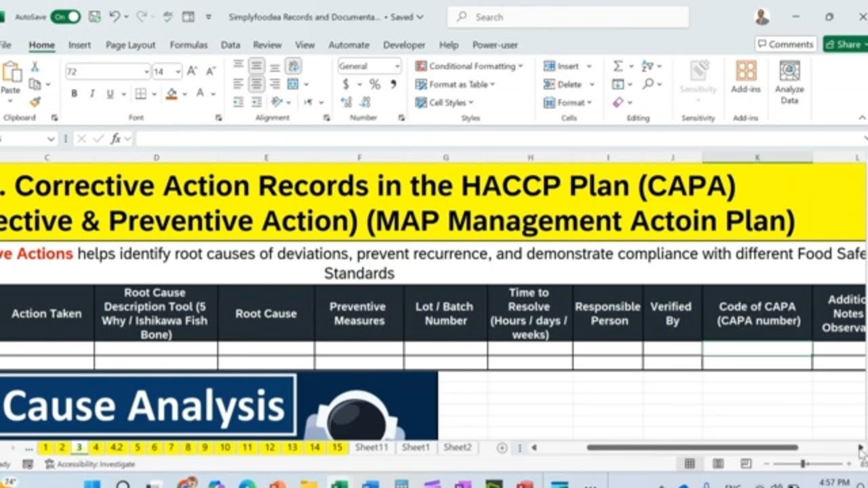Click the Windows Start button
This screenshot has width=868, height=488.
click(x=92, y=483)
